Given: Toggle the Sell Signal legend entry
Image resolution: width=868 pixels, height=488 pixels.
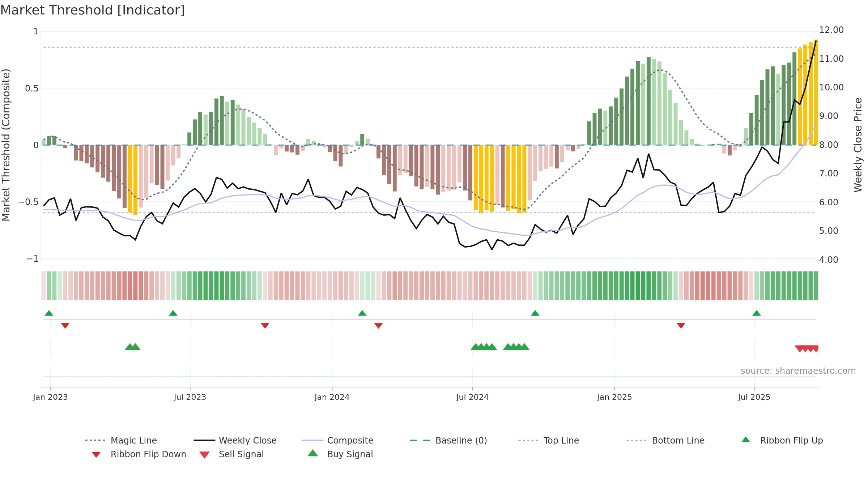Looking at the screenshot, I should point(231,454).
